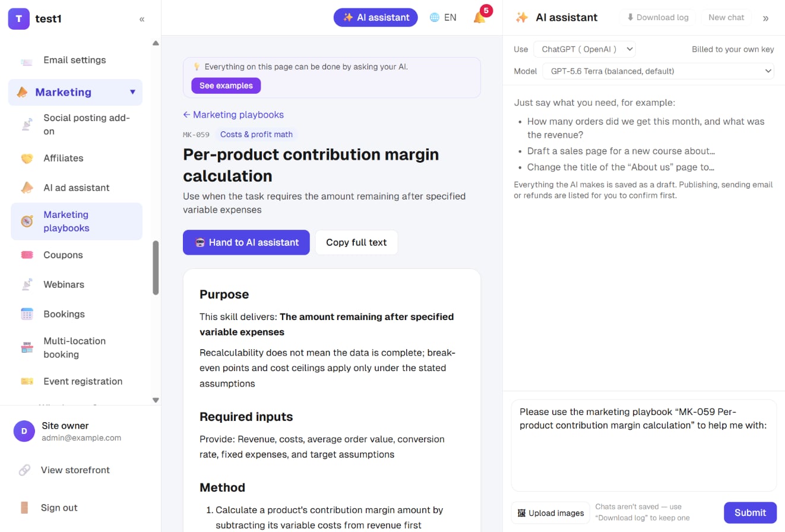Click the Copy full text button

(x=356, y=242)
